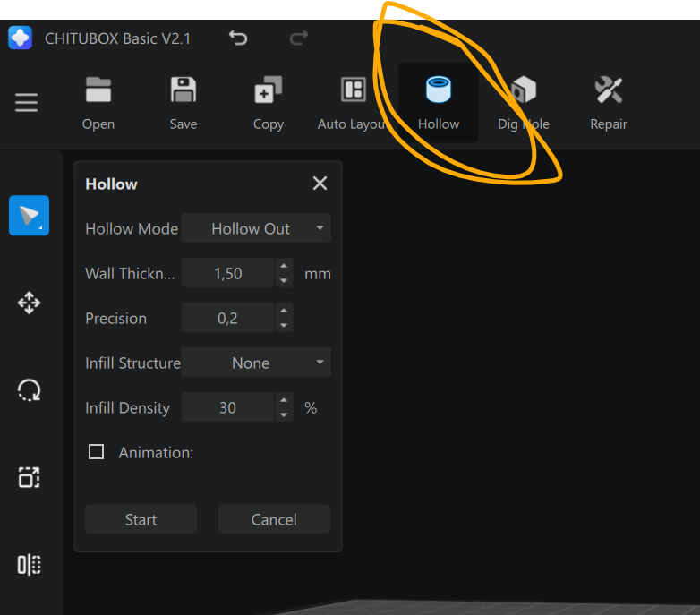Increase Infill Density with up arrow
The height and width of the screenshot is (615, 700).
[x=284, y=400]
